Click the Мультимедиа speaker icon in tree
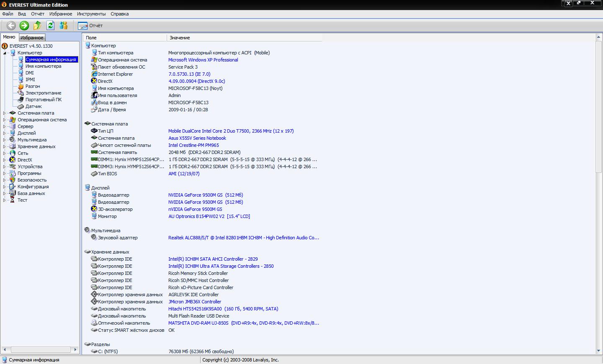The width and height of the screenshot is (603, 364). pos(13,140)
